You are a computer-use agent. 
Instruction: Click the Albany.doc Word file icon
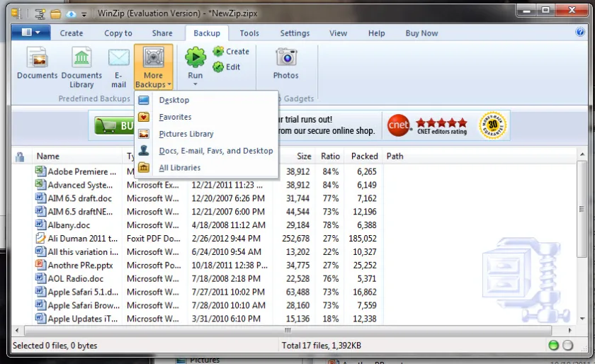click(x=40, y=224)
